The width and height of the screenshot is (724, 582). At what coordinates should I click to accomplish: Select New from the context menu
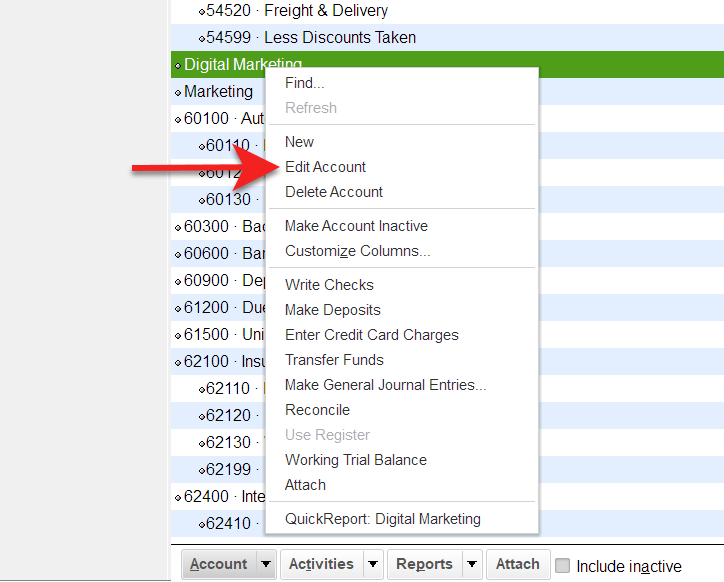299,142
